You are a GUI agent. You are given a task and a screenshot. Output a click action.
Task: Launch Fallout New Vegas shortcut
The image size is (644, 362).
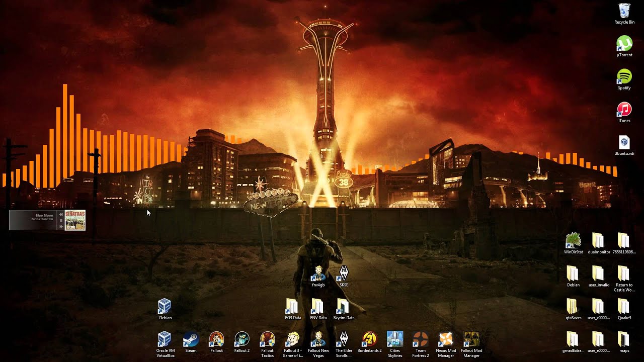point(318,344)
